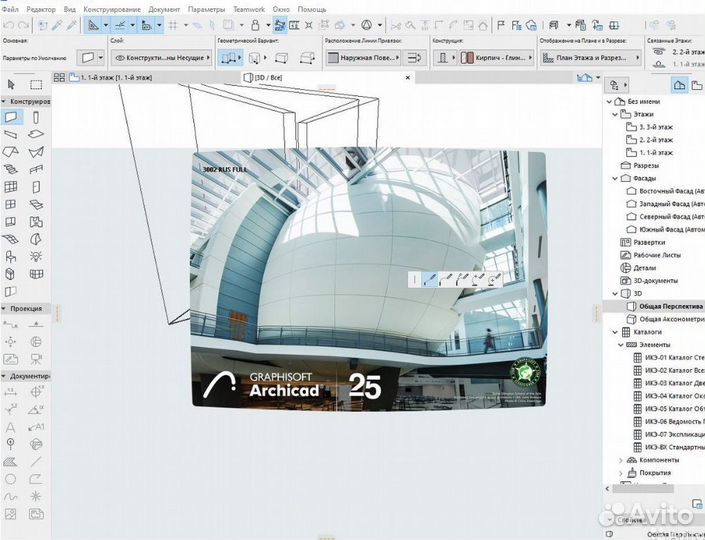705x540 pixels.
Task: Select the Object tool (chair icon)
Action: (11, 256)
